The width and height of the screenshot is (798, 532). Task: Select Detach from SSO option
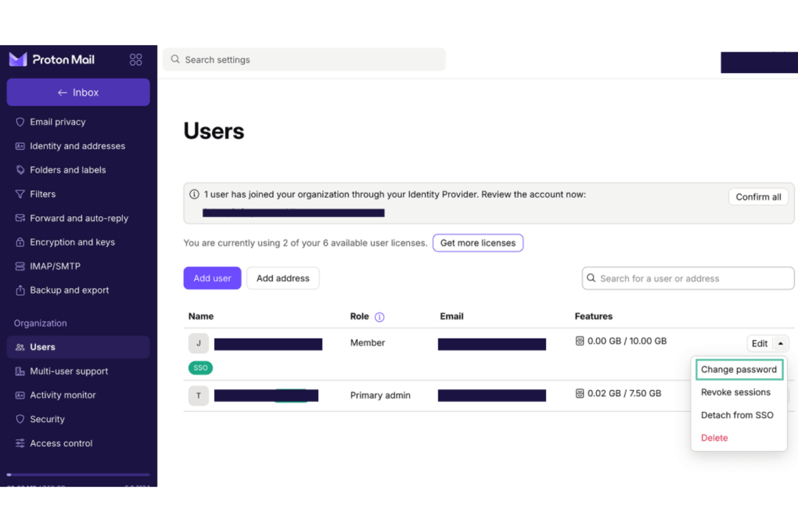click(x=737, y=415)
